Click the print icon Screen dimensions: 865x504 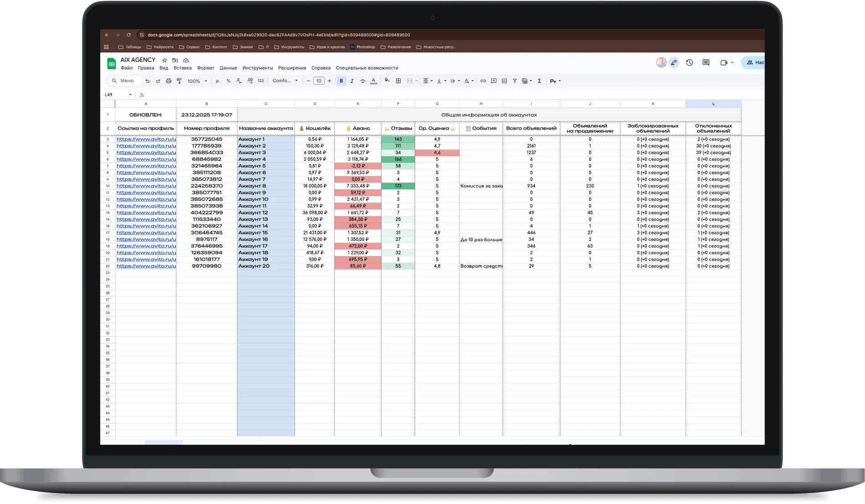[168, 81]
